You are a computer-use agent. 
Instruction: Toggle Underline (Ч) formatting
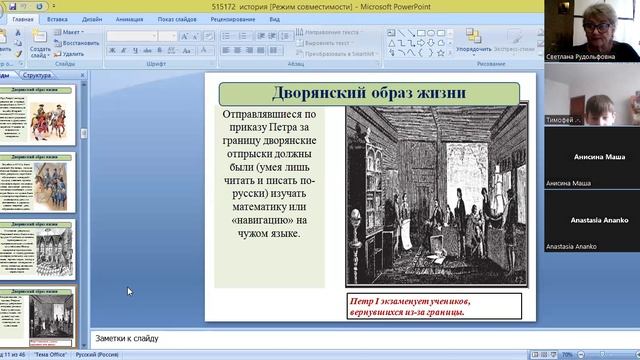135,51
